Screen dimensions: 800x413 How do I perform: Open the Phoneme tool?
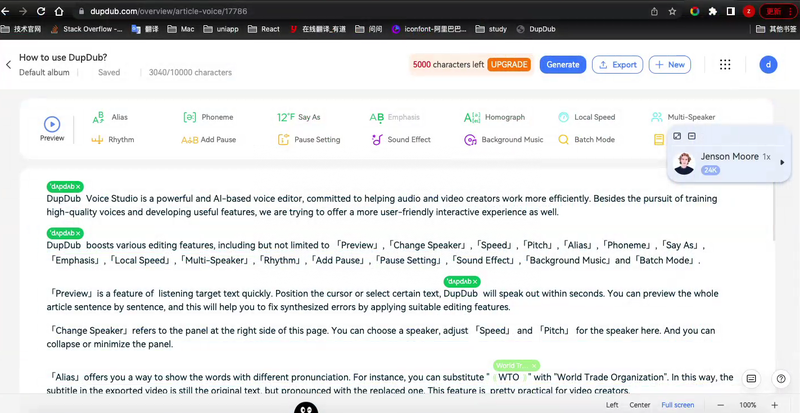pyautogui.click(x=208, y=117)
